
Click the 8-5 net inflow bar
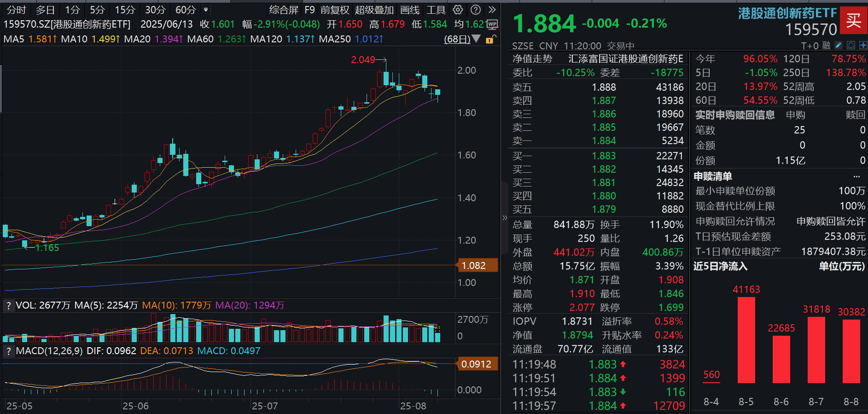click(746, 340)
